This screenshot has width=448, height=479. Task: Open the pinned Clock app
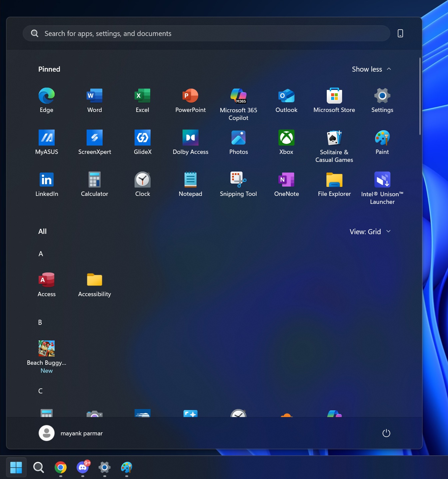pyautogui.click(x=143, y=184)
